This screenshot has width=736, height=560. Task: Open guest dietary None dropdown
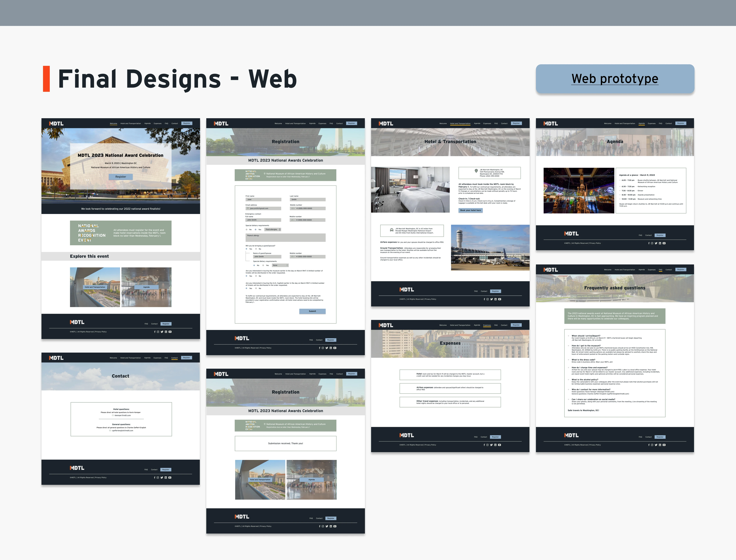coord(280,265)
